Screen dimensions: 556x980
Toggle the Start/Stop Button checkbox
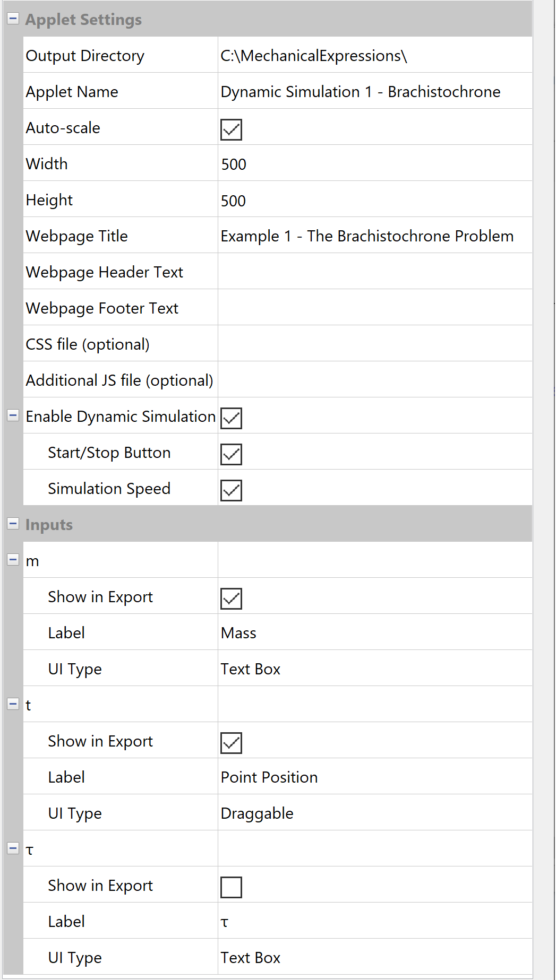[x=231, y=454]
